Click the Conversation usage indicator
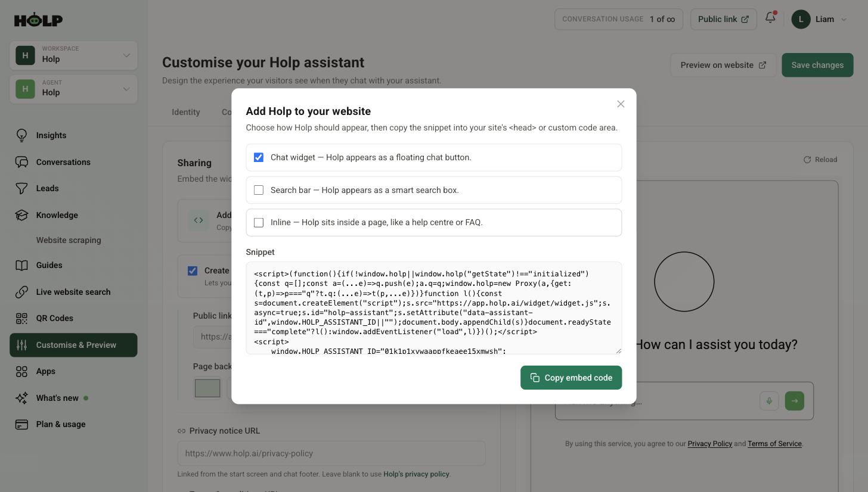 point(619,19)
